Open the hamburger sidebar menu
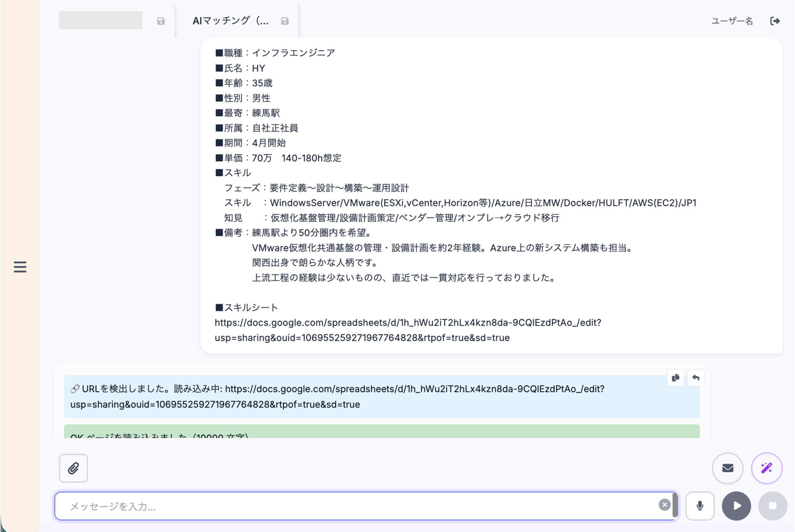Screen dimensions: 795x532 (20, 267)
